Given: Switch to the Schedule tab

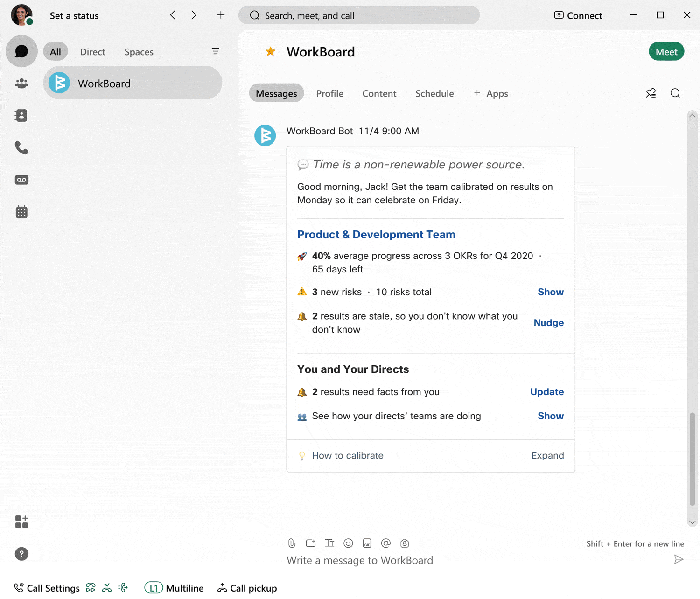Looking at the screenshot, I should (x=434, y=93).
